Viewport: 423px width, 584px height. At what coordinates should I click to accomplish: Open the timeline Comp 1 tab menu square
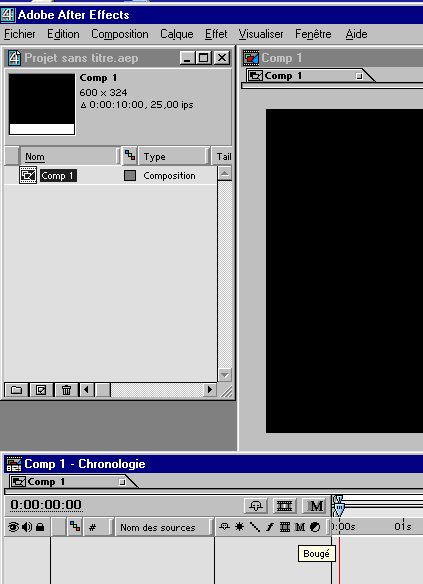pyautogui.click(x=122, y=482)
